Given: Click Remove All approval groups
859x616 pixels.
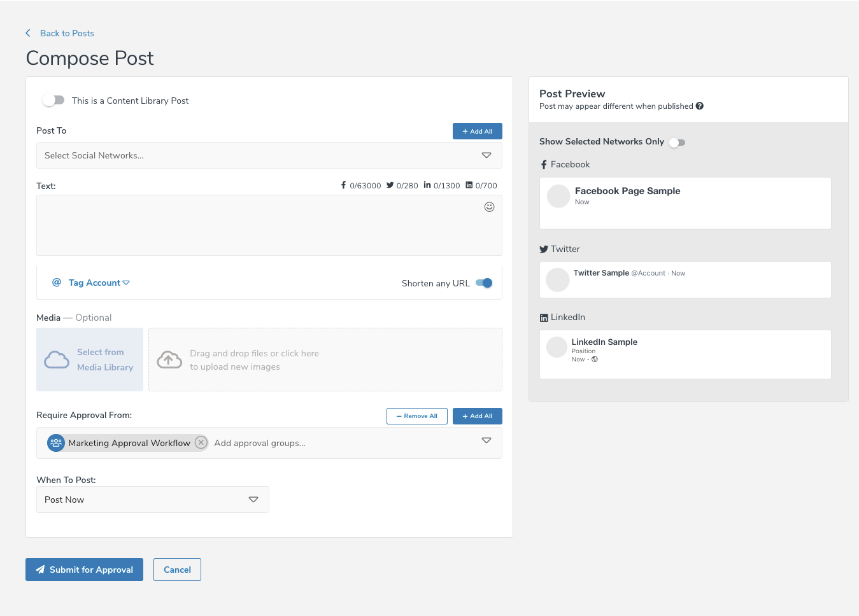Looking at the screenshot, I should point(417,416).
